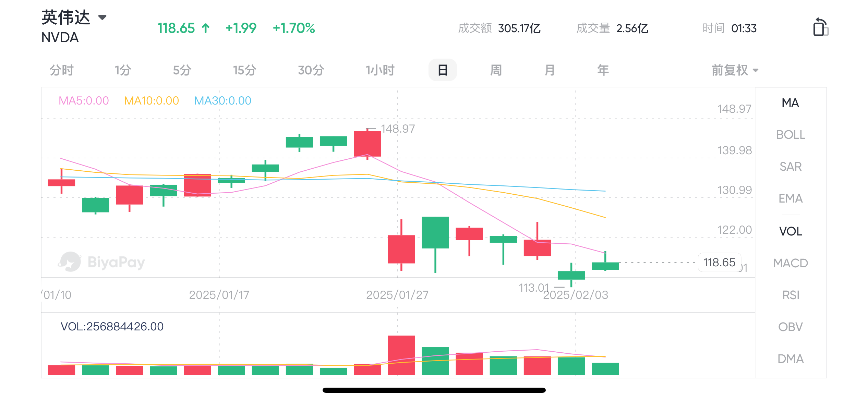Viewport: 868px width, 401px height.
Task: Choose the 15分 chart interval
Action: (244, 70)
